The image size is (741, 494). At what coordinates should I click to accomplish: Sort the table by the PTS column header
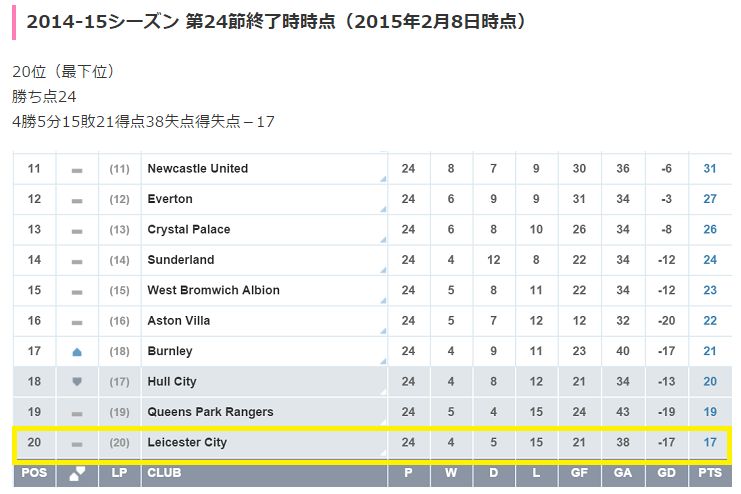(710, 472)
